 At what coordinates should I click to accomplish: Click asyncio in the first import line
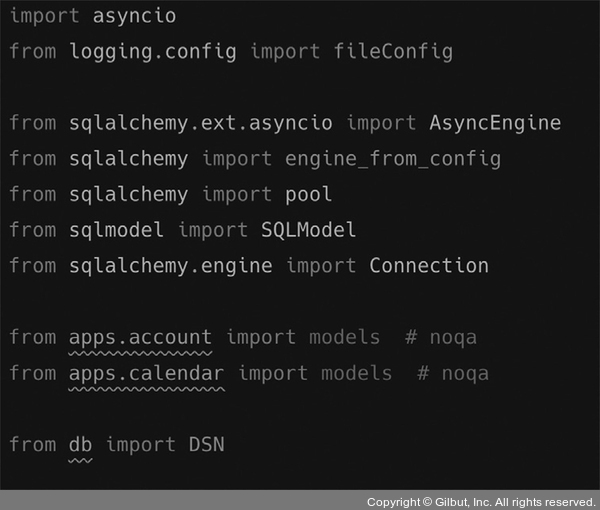point(134,17)
